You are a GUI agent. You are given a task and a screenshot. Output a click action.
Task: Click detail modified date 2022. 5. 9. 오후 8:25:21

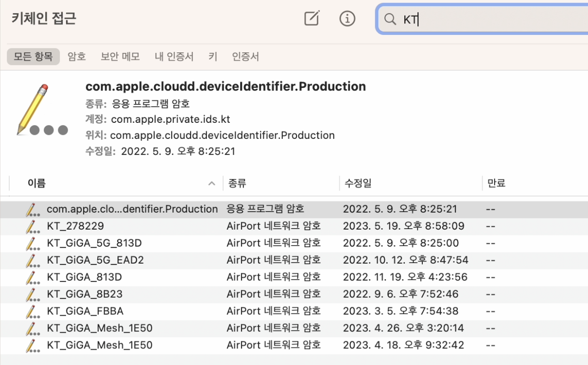178,151
